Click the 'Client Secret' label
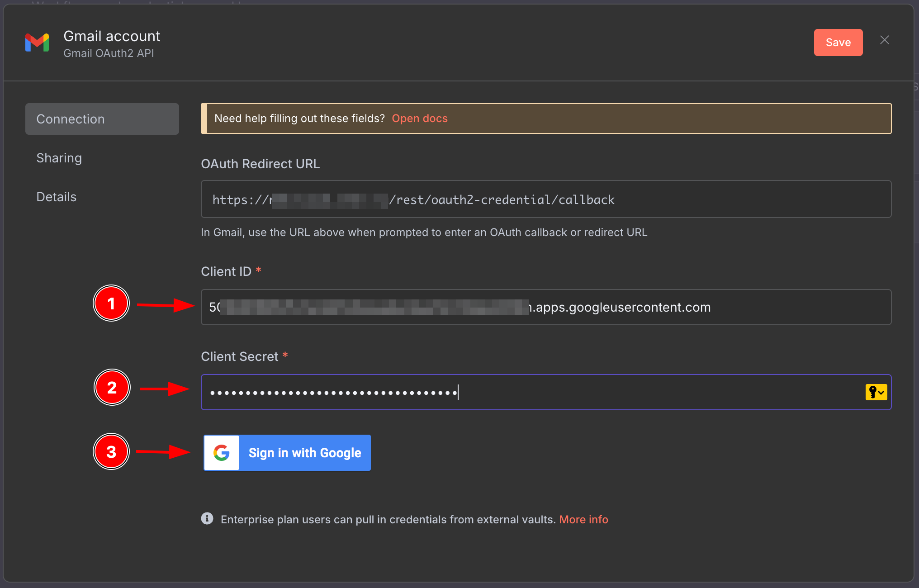Viewport: 919px width, 588px height. point(240,356)
